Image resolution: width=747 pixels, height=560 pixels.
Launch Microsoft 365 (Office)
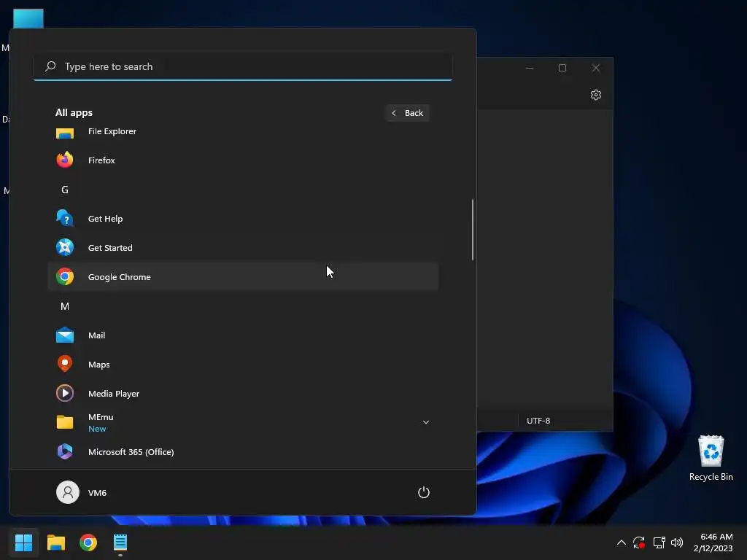(x=243, y=451)
